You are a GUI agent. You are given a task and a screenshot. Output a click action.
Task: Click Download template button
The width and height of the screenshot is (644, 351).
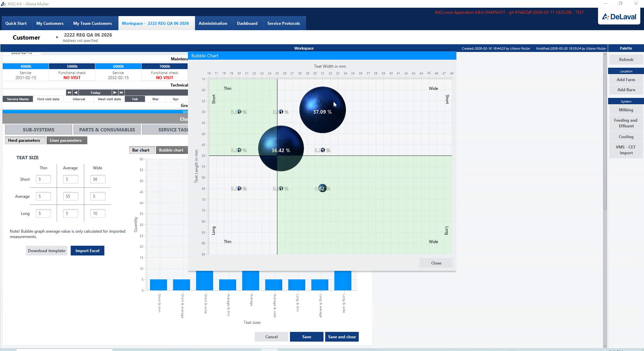pyautogui.click(x=47, y=251)
